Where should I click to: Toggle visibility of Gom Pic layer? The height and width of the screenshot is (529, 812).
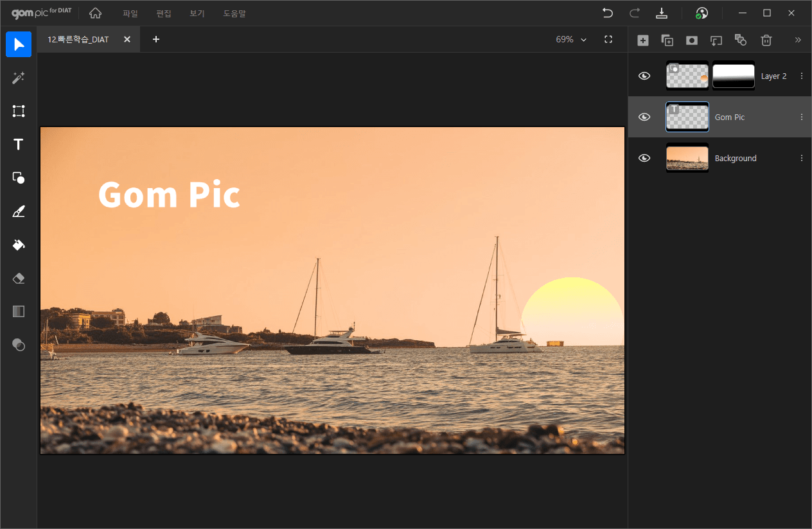[x=644, y=117]
